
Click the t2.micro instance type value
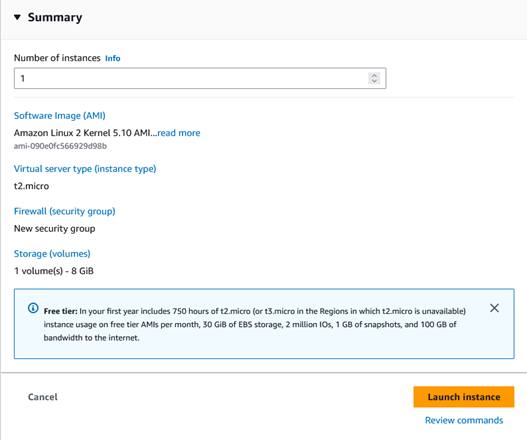click(31, 186)
